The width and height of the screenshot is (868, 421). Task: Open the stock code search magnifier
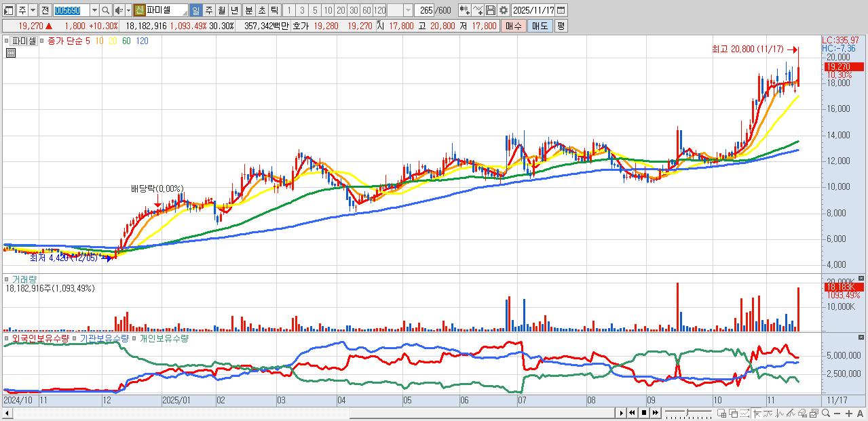click(x=106, y=10)
